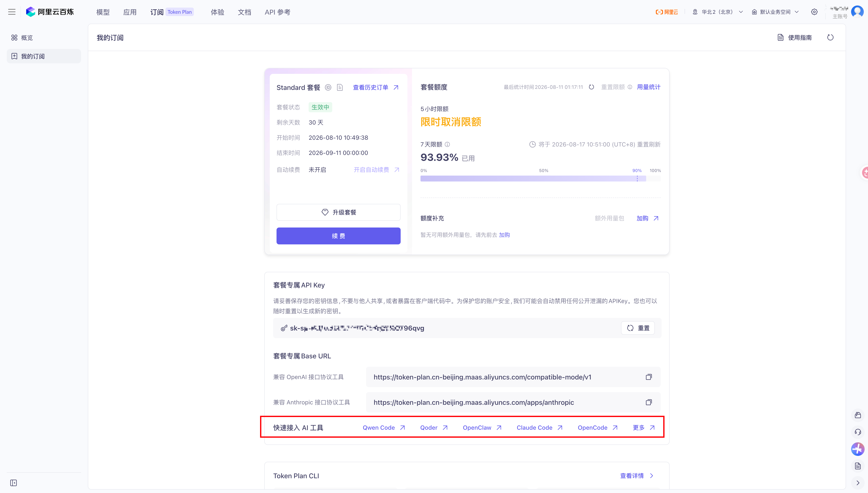Open the colorful AI assistant icon

tap(857, 449)
